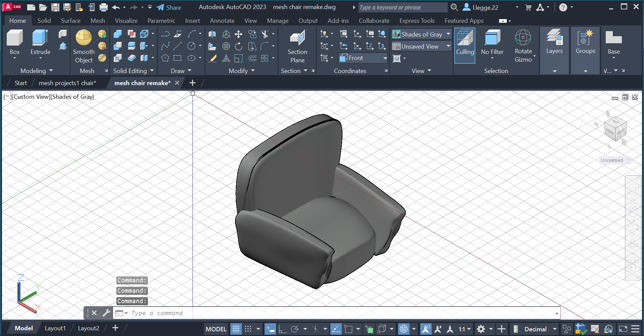Choose the solid Subtract tool
Image resolution: width=644 pixels, height=336 pixels.
(118, 46)
